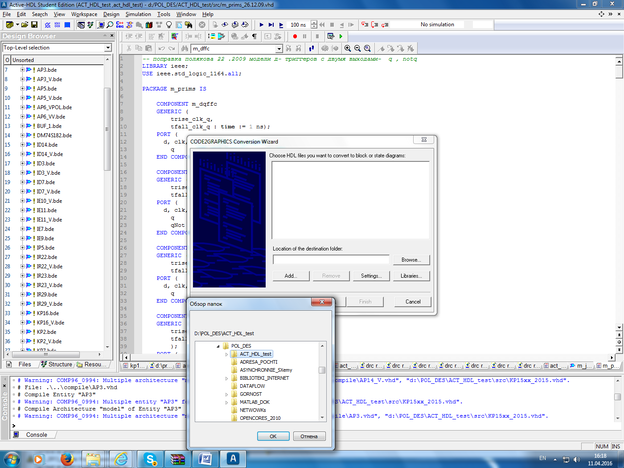Expand the AP3.bde tree node
The width and height of the screenshot is (624, 468).
pos(23,70)
